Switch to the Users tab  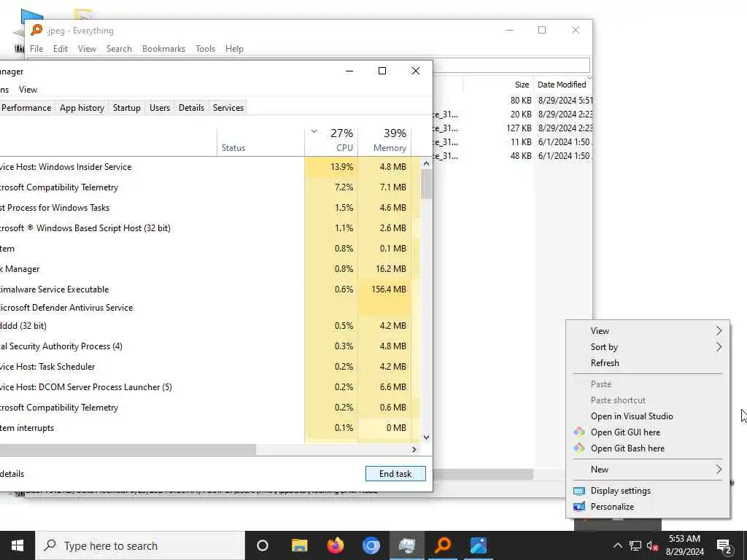(x=159, y=108)
